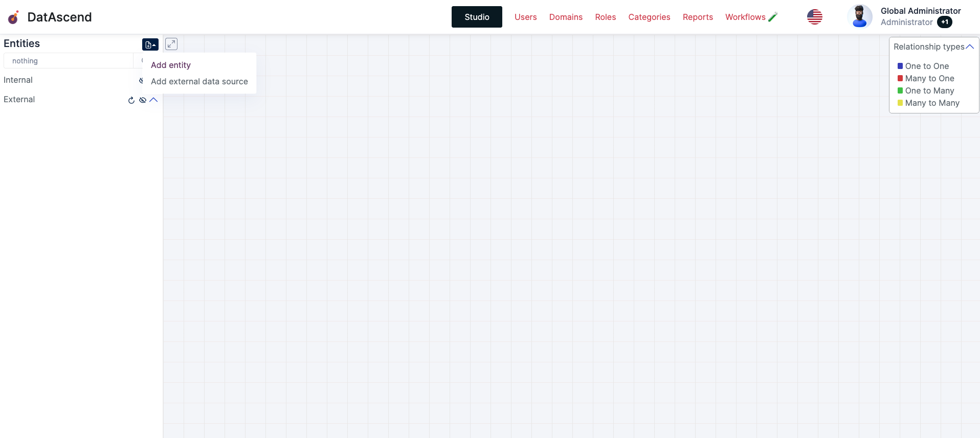
Task: Click the DatAscend logo icon
Action: point(13,17)
